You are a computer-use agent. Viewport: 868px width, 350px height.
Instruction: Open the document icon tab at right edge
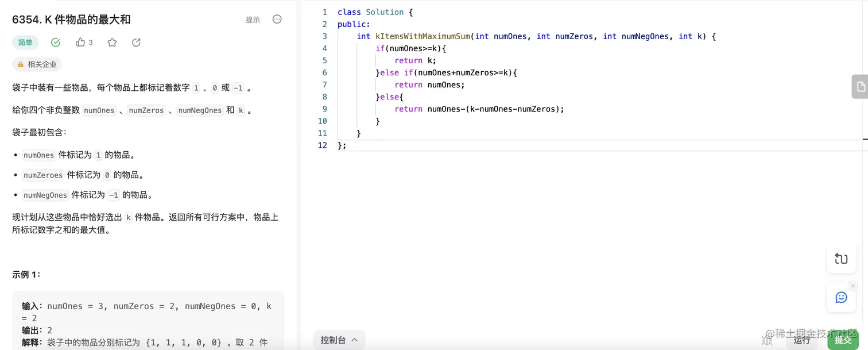click(860, 87)
